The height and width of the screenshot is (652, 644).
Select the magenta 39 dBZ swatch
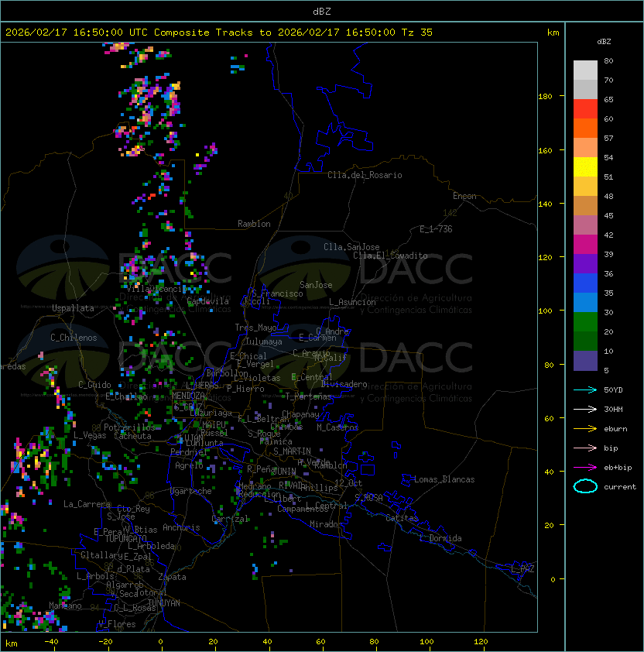(x=585, y=245)
